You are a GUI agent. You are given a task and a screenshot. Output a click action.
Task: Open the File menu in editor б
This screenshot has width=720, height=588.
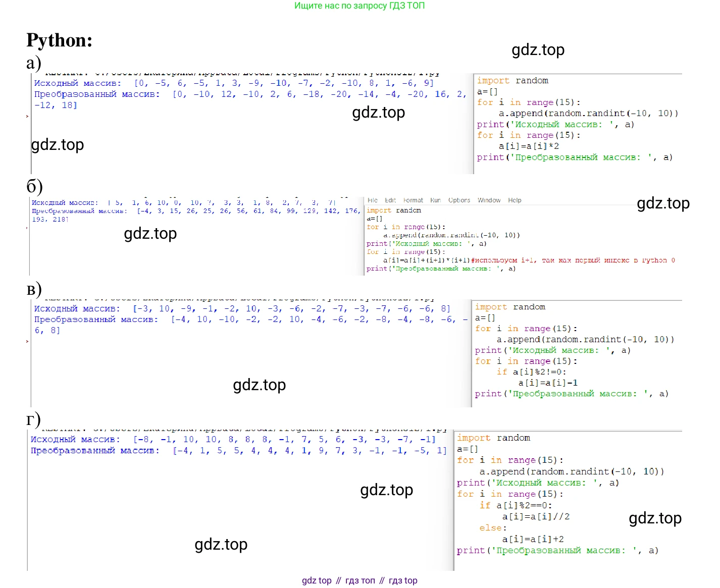[x=373, y=200]
